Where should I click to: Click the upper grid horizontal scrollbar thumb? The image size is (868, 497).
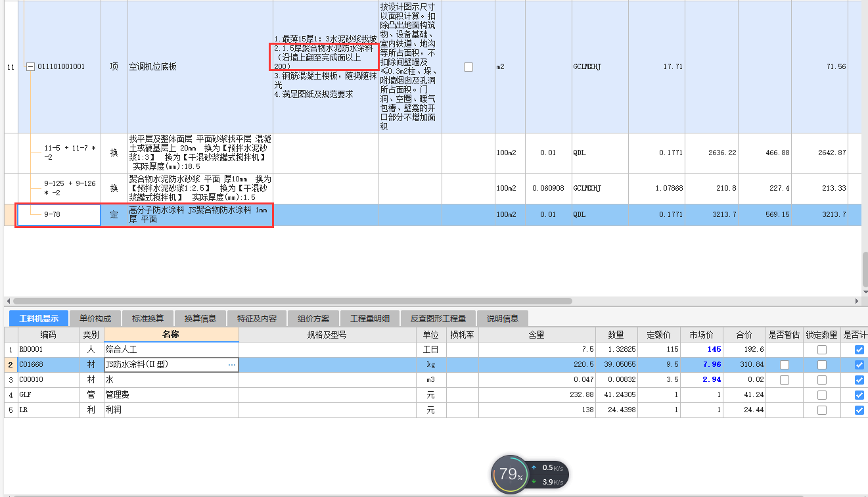click(x=292, y=301)
